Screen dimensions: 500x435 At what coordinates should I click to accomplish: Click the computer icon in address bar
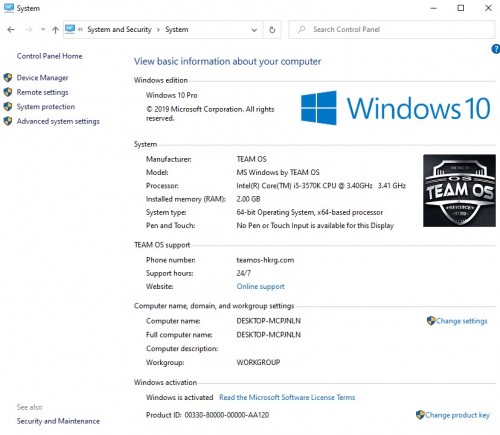click(70, 29)
